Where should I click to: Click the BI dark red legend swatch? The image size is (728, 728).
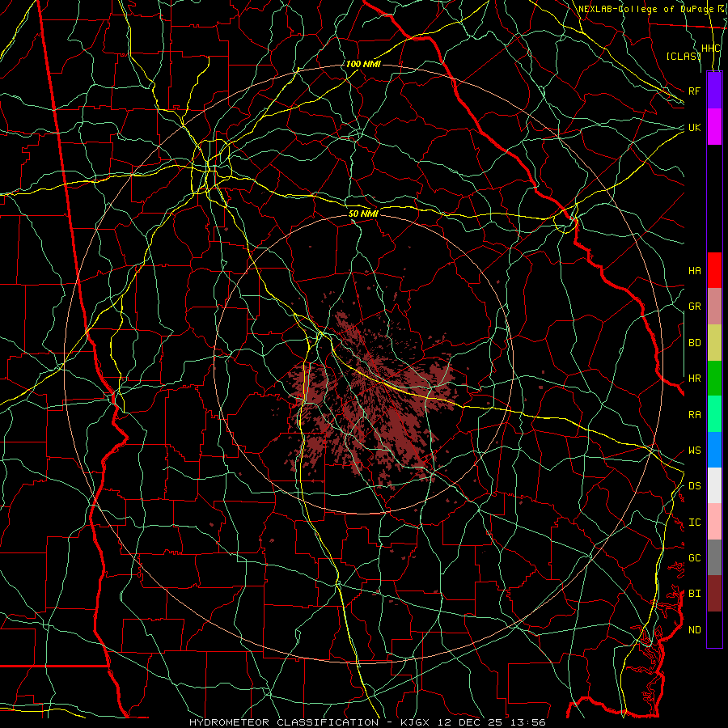pos(714,594)
